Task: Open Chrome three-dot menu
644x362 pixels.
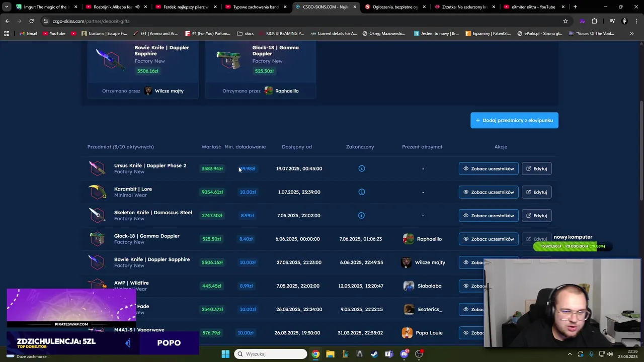Action: click(x=636, y=21)
